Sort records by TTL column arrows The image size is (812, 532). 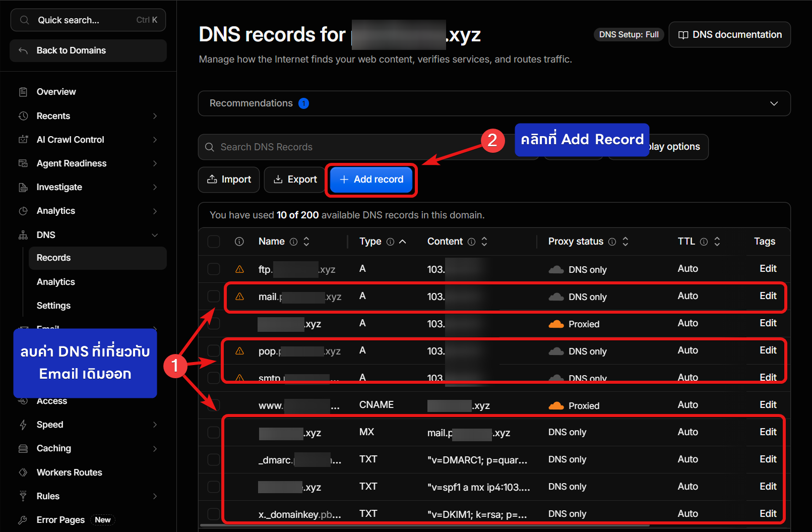tap(717, 242)
